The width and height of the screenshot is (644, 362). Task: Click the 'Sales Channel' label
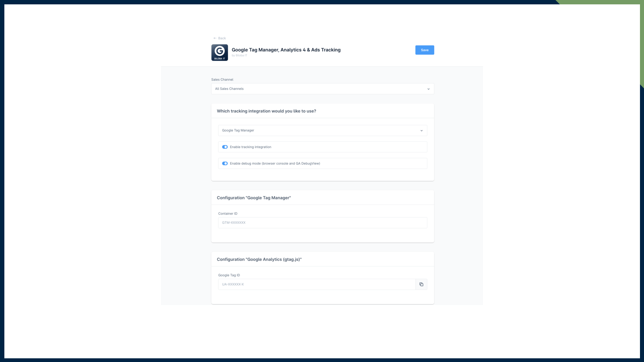pyautogui.click(x=222, y=79)
